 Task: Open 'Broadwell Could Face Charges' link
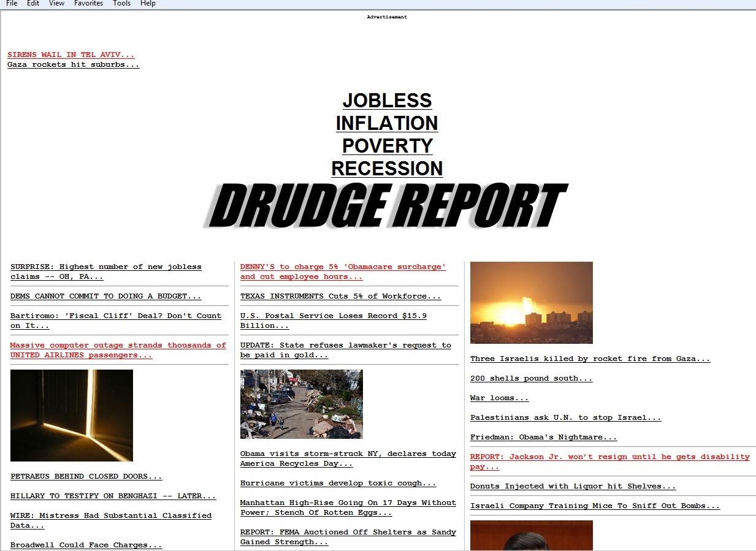pos(86,545)
